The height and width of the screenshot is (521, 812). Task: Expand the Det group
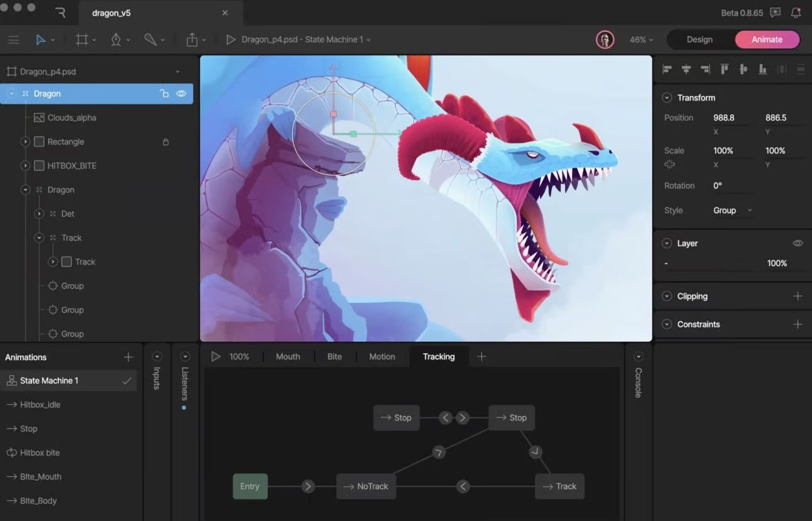(39, 214)
